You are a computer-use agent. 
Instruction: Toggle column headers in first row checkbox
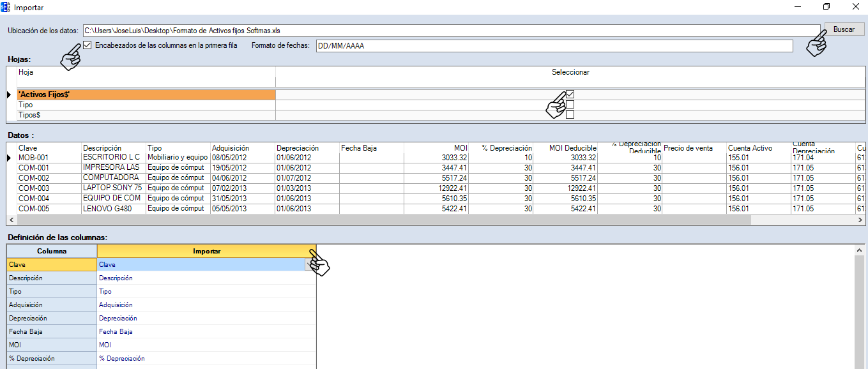pos(88,45)
